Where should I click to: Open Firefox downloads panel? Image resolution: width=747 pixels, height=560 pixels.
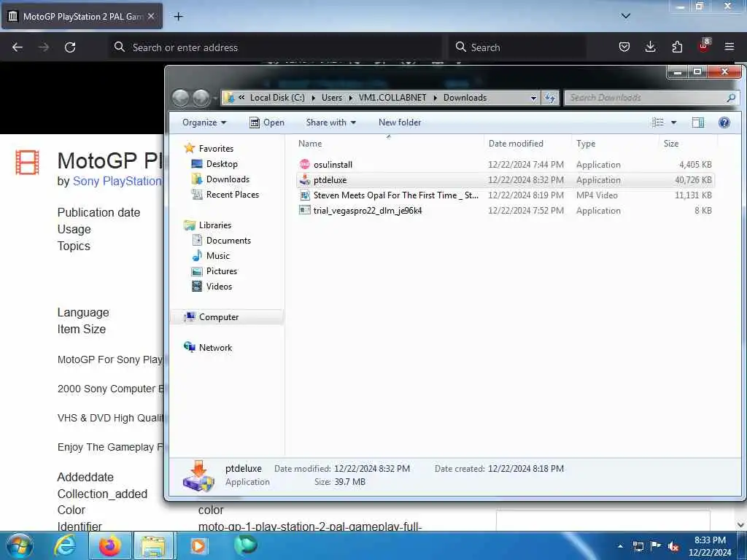click(650, 47)
